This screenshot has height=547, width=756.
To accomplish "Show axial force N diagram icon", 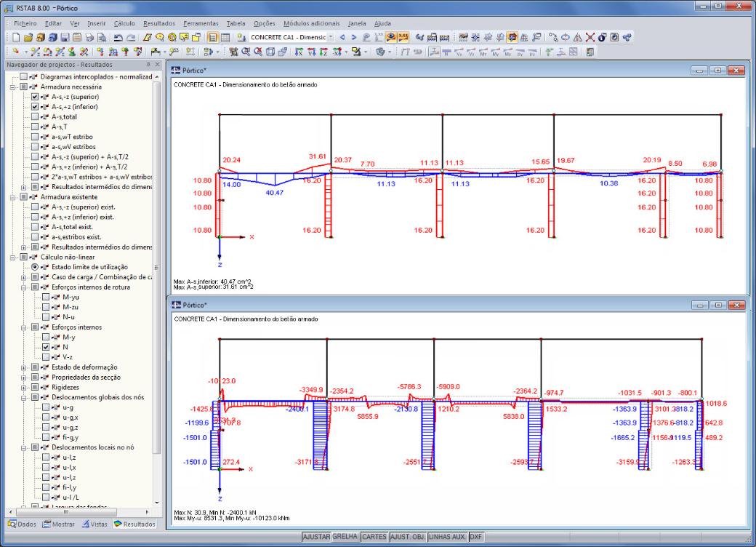I will point(446,52).
